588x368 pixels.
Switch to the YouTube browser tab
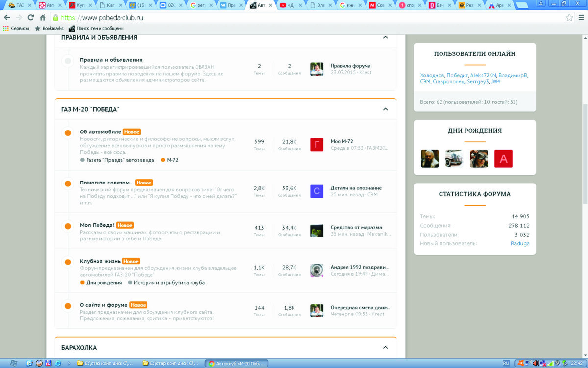[x=289, y=5]
